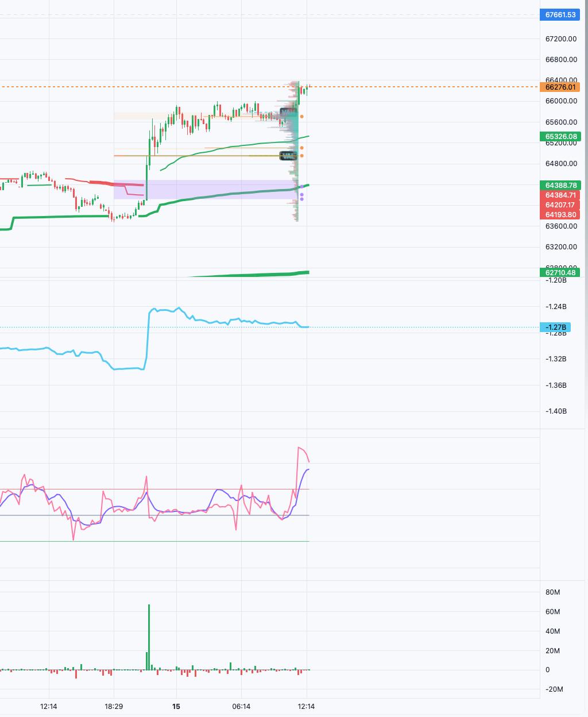Click the green 65326.08 indicator label
This screenshot has width=588, height=717.
coord(560,137)
